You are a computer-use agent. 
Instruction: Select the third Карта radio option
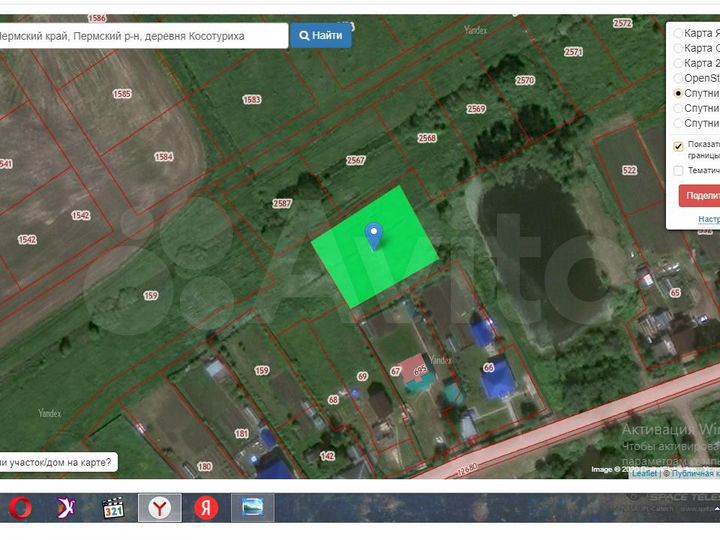678,63
